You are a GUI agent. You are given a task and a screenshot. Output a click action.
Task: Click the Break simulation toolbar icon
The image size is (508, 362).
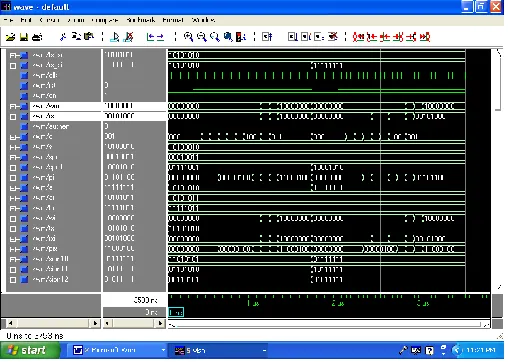point(333,36)
